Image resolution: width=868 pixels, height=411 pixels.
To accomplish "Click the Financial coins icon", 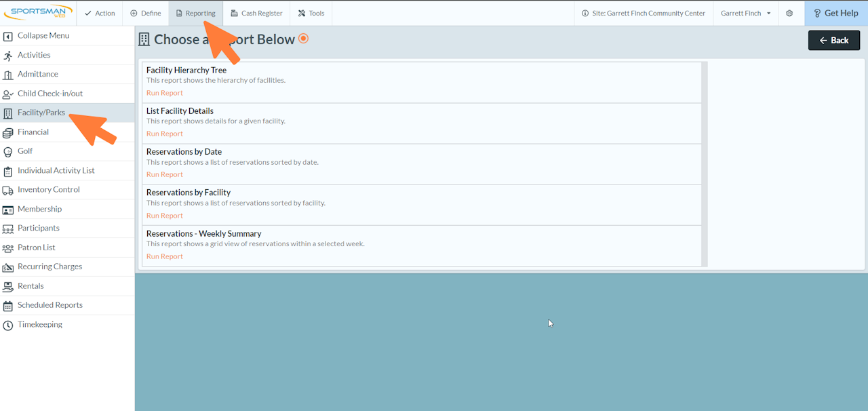I will click(8, 133).
